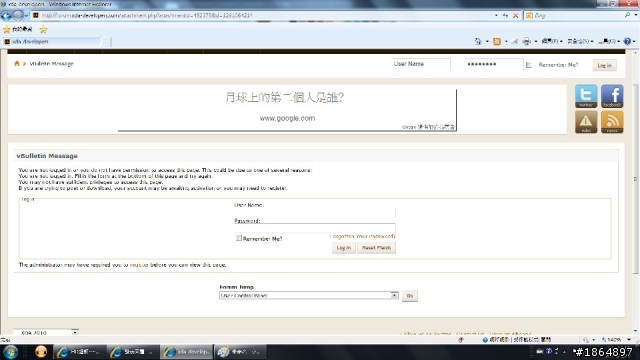Expand the Home icon dropdown arrow
This screenshot has width=640, height=360.
487,41
